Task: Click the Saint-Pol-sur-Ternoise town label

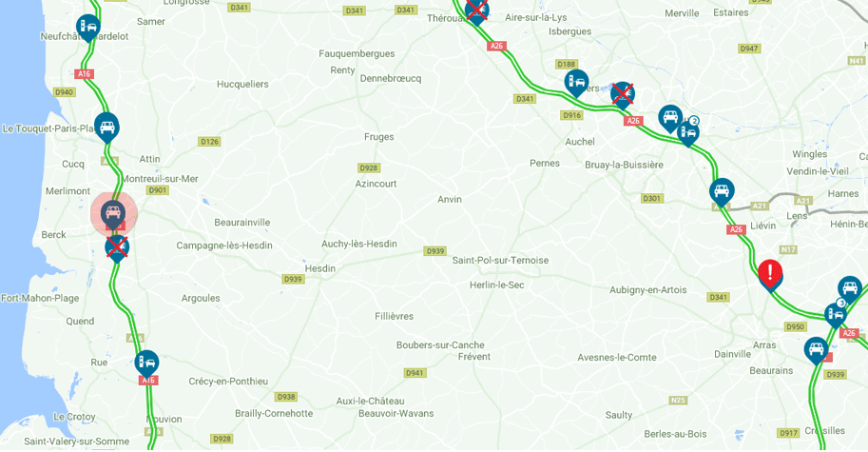Action: (500, 261)
